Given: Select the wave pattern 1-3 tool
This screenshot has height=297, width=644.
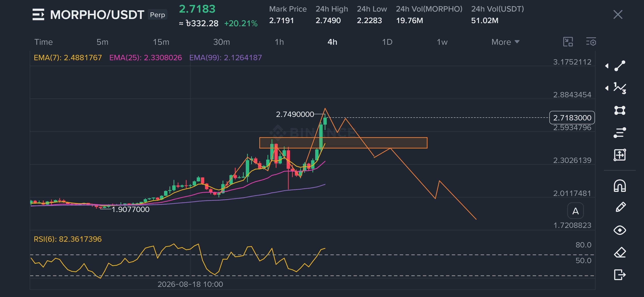Looking at the screenshot, I should click(x=620, y=88).
